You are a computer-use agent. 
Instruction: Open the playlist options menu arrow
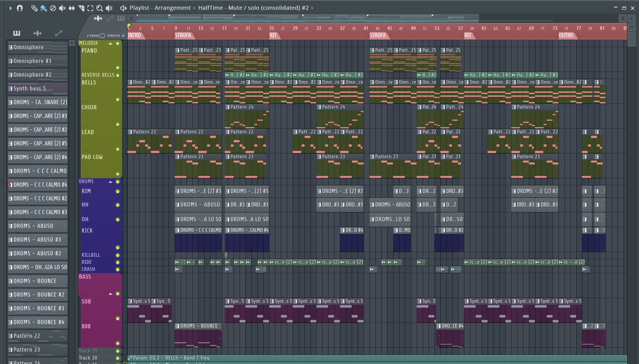(x=10, y=8)
